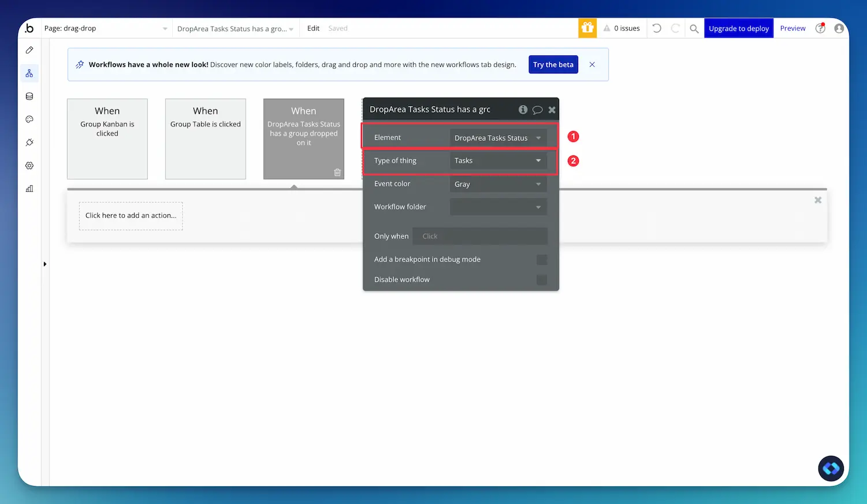867x504 pixels.
Task: Open the Type of thing Tasks dropdown
Action: [498, 160]
